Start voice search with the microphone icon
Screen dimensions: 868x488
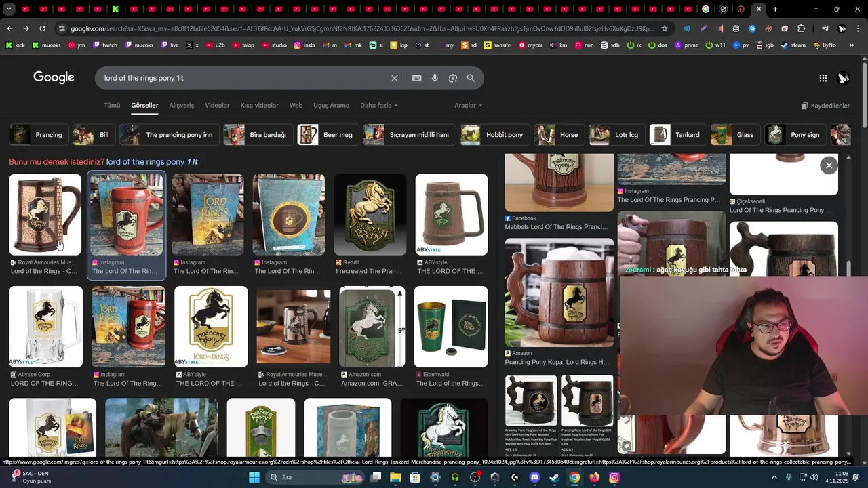(435, 78)
